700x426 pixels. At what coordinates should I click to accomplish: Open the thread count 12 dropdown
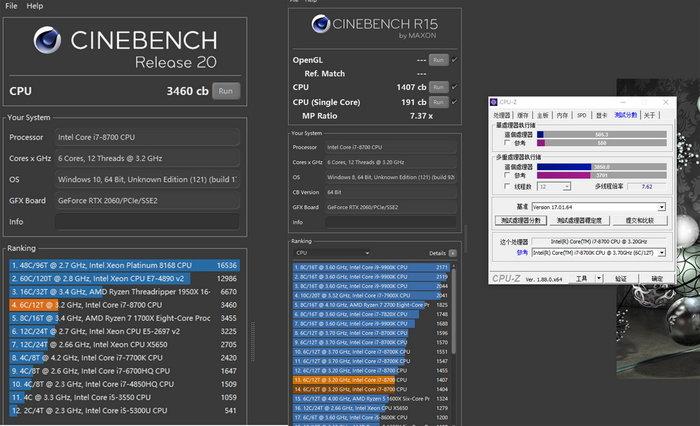[567, 187]
